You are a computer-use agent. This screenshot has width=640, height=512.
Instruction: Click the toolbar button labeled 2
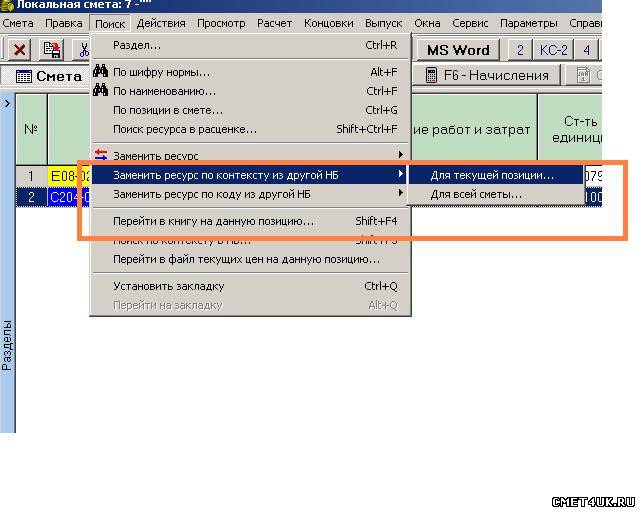(520, 50)
